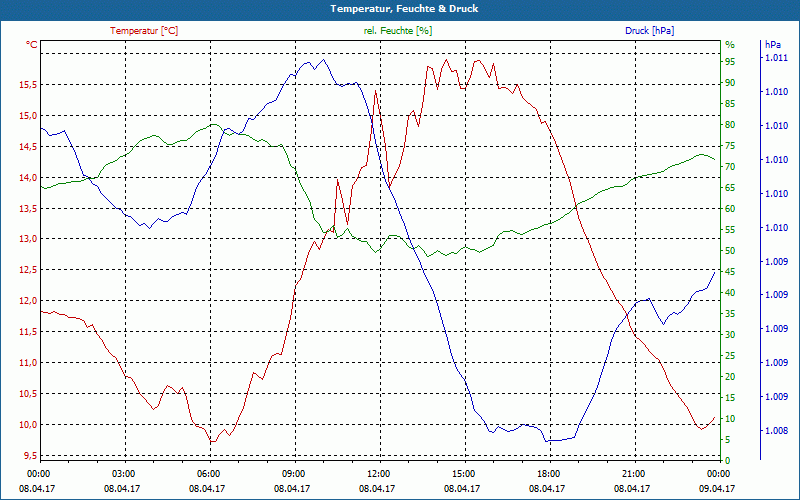Click the "65" humidity axis value

pos(730,188)
